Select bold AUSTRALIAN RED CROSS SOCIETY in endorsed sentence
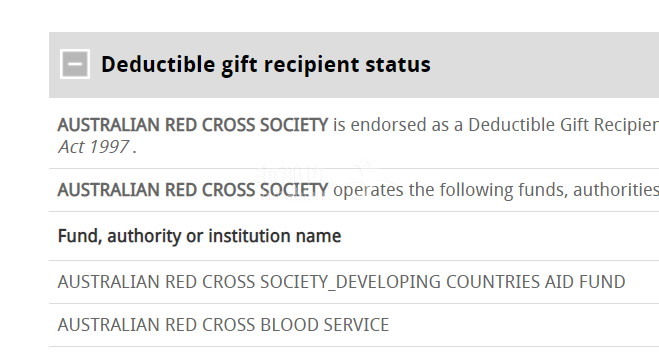 (192, 125)
